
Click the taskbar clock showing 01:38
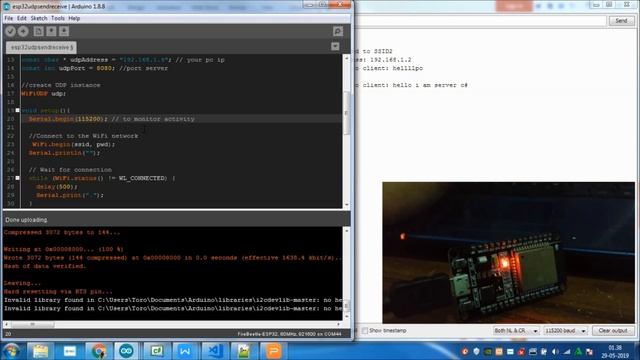(x=615, y=351)
